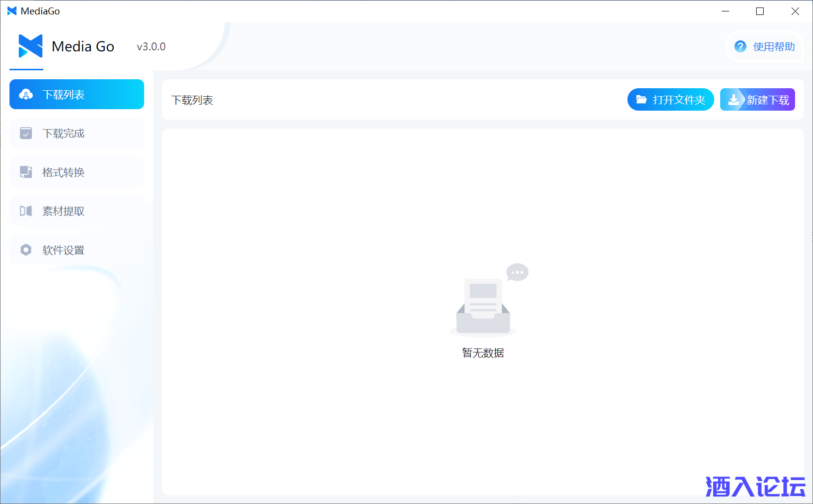
Task: Click the folder icon in 打开文件夹 button
Action: (641, 100)
